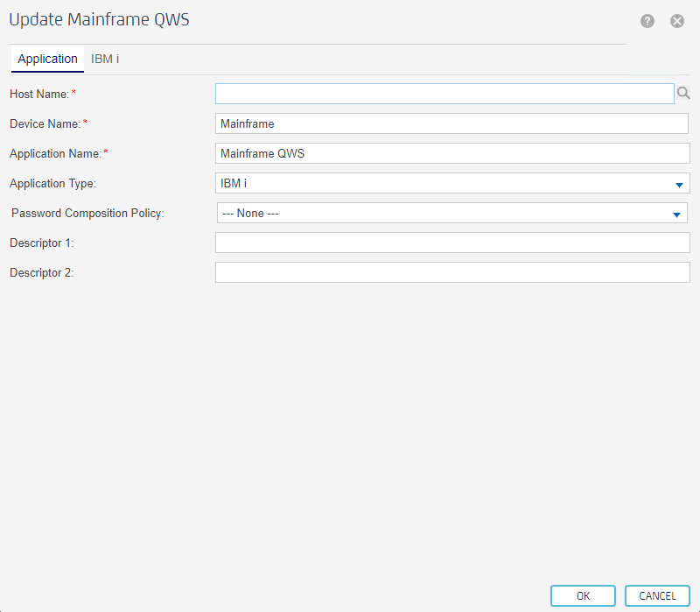Select the Application Name text field

pyautogui.click(x=451, y=153)
